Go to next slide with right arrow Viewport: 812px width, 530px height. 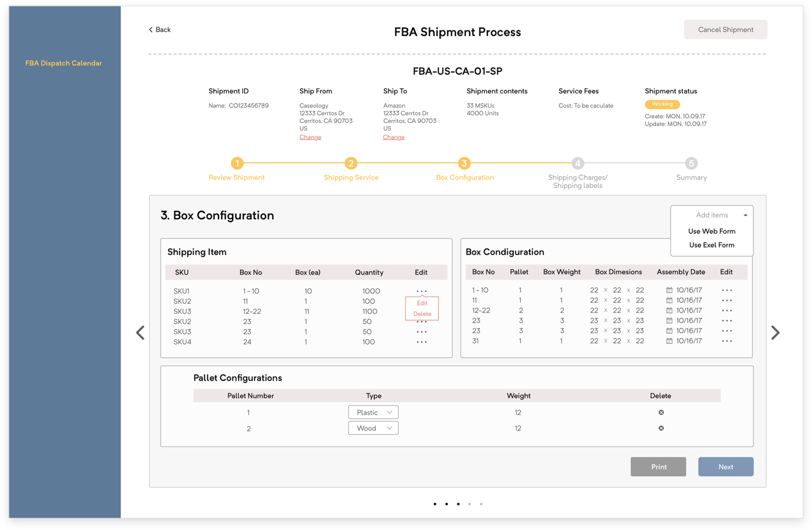[x=775, y=333]
